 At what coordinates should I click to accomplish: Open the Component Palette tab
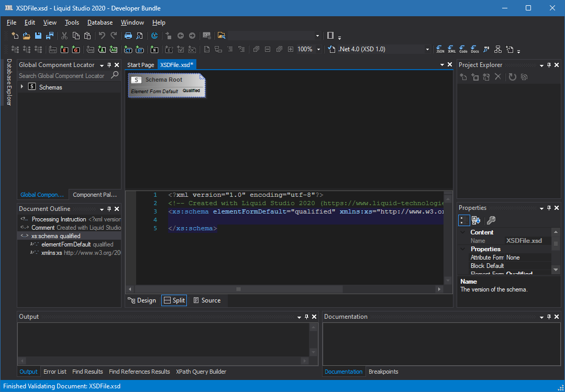click(95, 195)
